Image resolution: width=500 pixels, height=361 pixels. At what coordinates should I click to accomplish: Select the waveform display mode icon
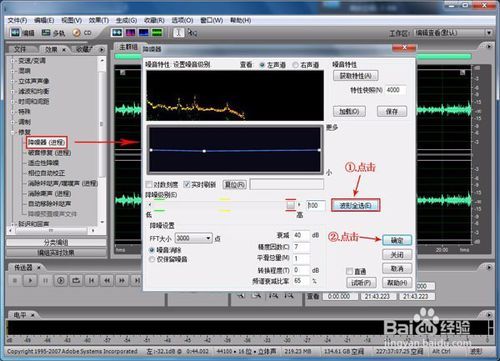click(x=117, y=32)
